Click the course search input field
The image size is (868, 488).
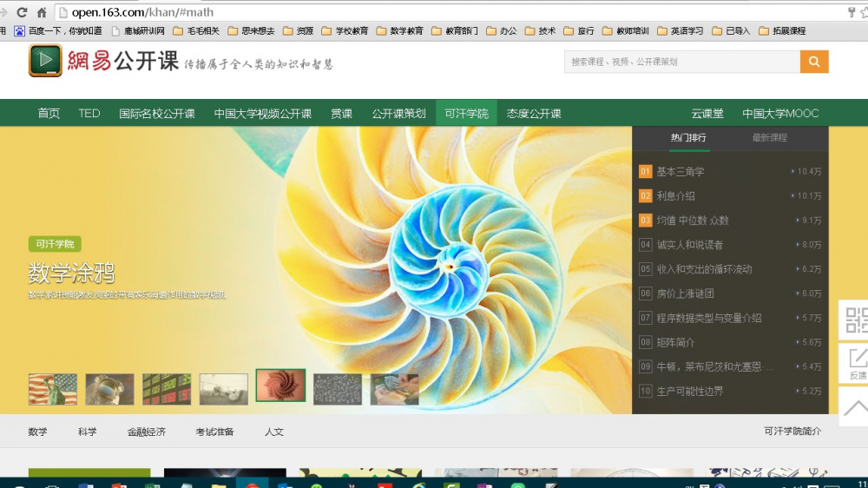click(x=681, y=62)
